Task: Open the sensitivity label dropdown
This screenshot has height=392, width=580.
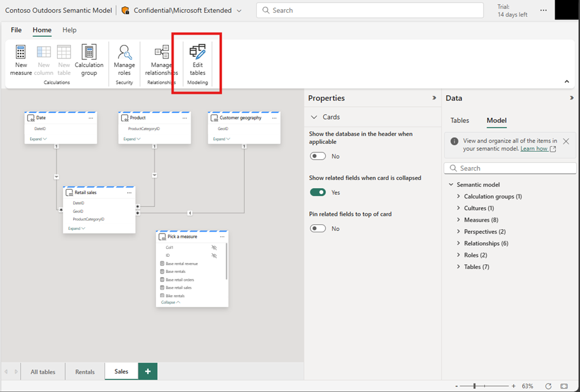Action: tap(239, 10)
